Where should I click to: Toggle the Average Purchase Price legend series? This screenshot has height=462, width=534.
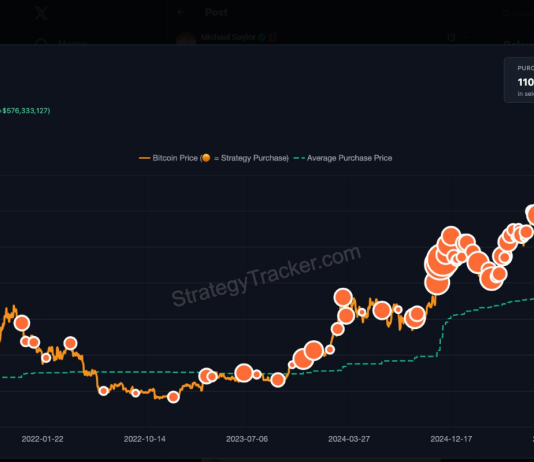343,158
